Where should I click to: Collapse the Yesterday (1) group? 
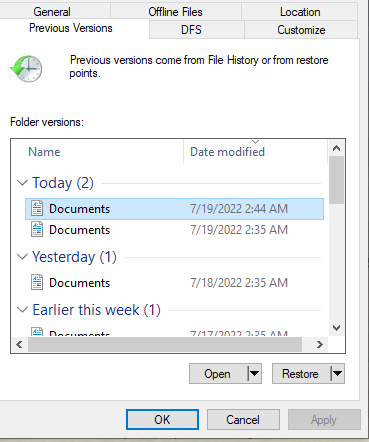tap(22, 257)
